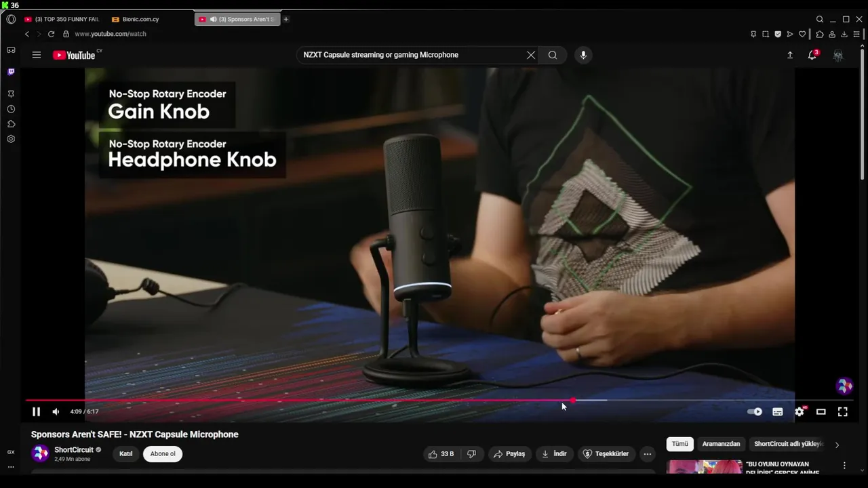
Task: Take a snapshot with toolbar icon
Action: (x=766, y=34)
